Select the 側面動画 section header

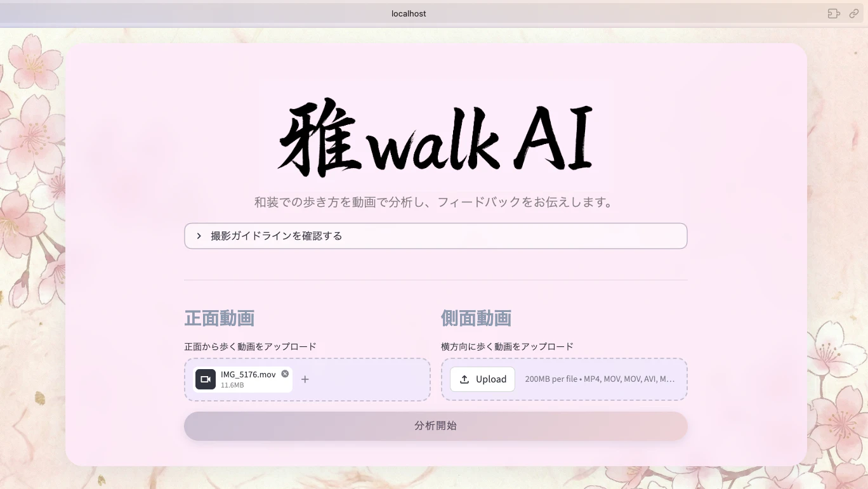477,318
